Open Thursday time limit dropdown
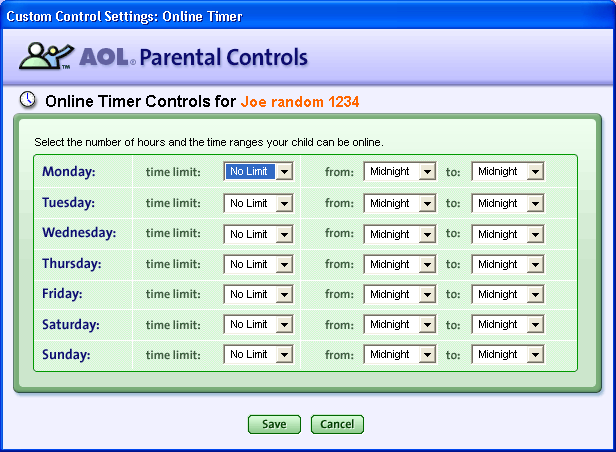The image size is (616, 452). tap(258, 264)
